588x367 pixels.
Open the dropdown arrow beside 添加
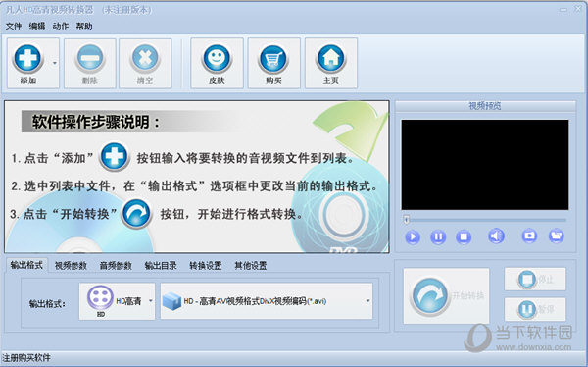pos(55,63)
